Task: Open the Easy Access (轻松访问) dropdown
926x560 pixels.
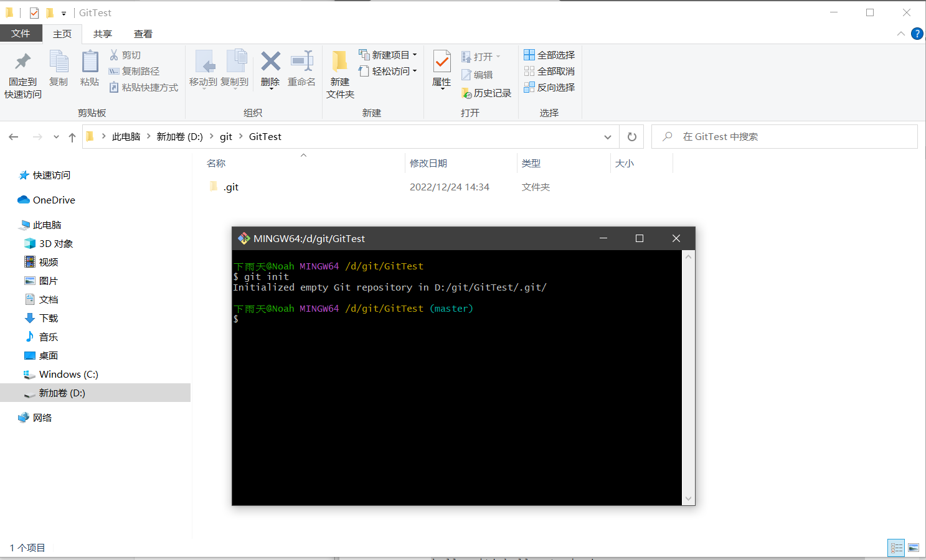Action: pyautogui.click(x=388, y=72)
